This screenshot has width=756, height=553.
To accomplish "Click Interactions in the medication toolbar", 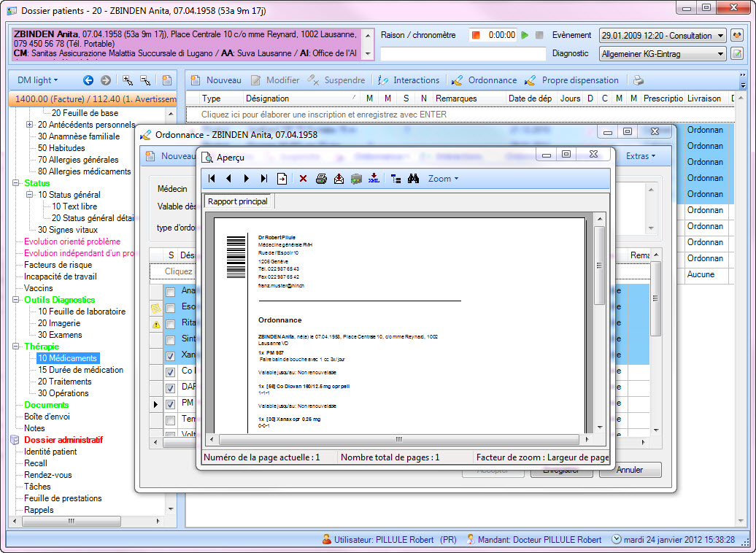I will click(409, 80).
